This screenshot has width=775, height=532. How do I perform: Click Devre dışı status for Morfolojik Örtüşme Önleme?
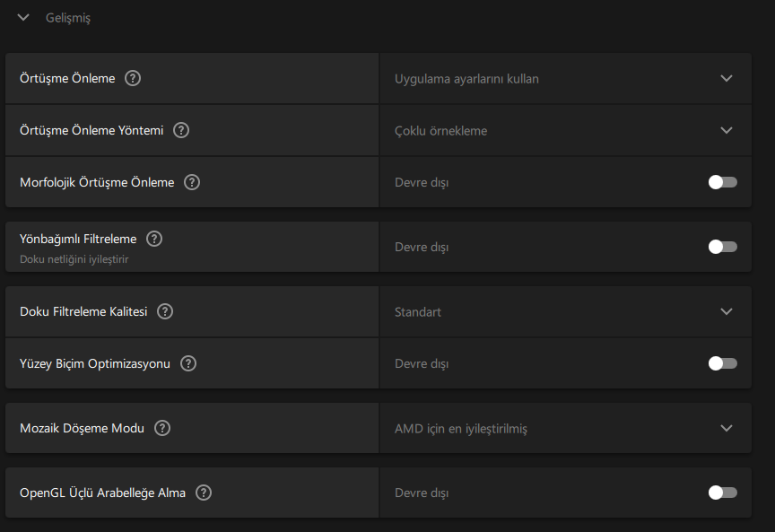coord(422,182)
